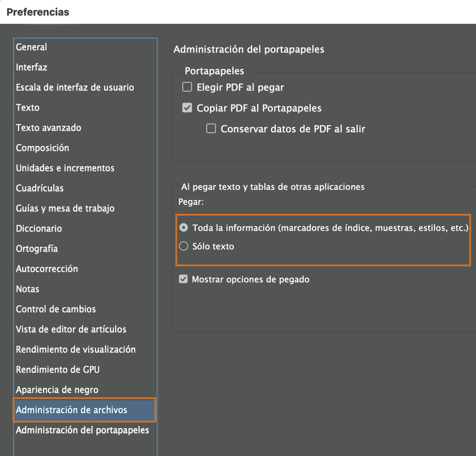This screenshot has width=476, height=456.
Task: Open the Diccionario preferences
Action: [39, 228]
